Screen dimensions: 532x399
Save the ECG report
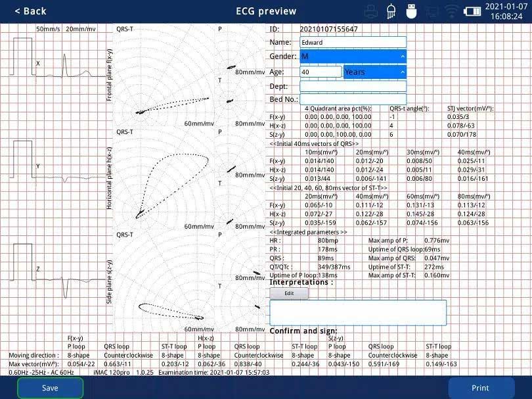coord(50,388)
